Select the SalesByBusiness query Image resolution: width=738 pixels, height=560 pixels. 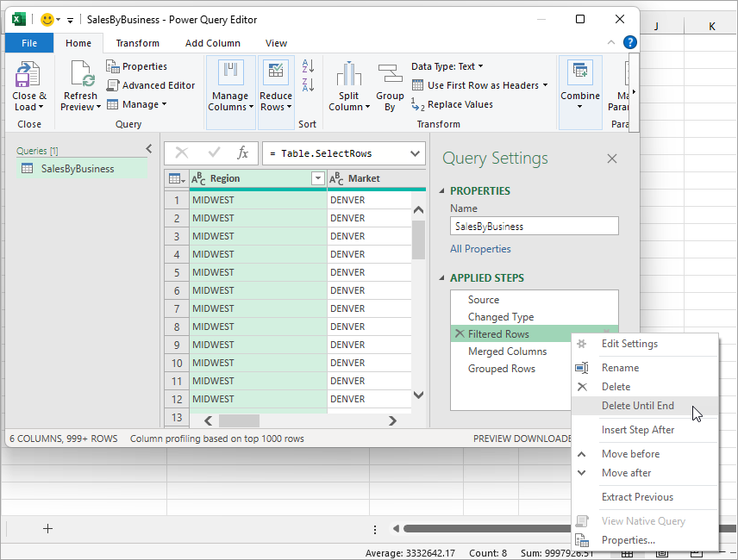(x=83, y=169)
